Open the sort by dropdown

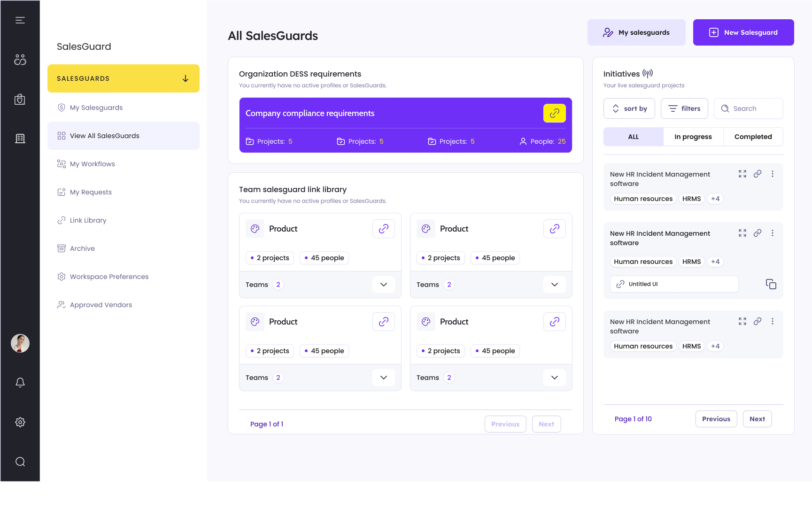(629, 108)
